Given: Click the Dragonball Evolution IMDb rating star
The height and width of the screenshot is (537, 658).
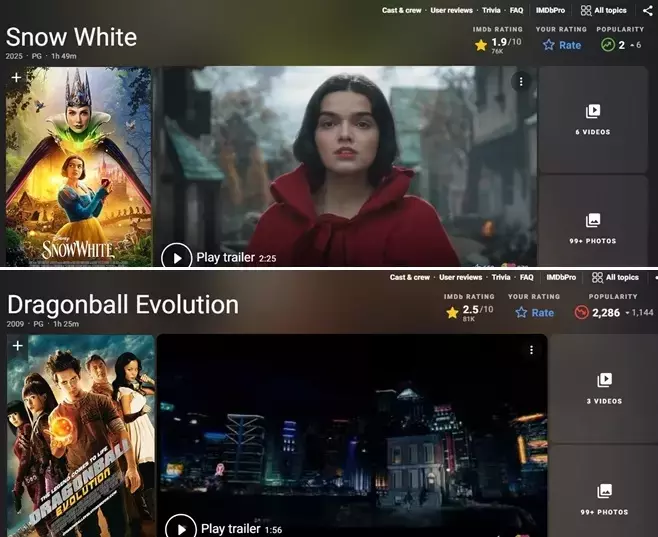Looking at the screenshot, I should point(452,313).
